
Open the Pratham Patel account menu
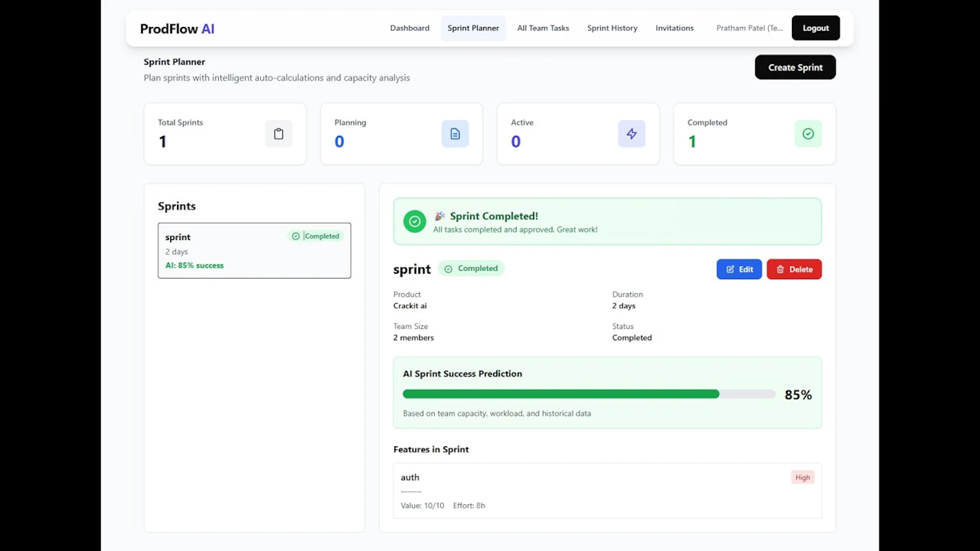[748, 28]
